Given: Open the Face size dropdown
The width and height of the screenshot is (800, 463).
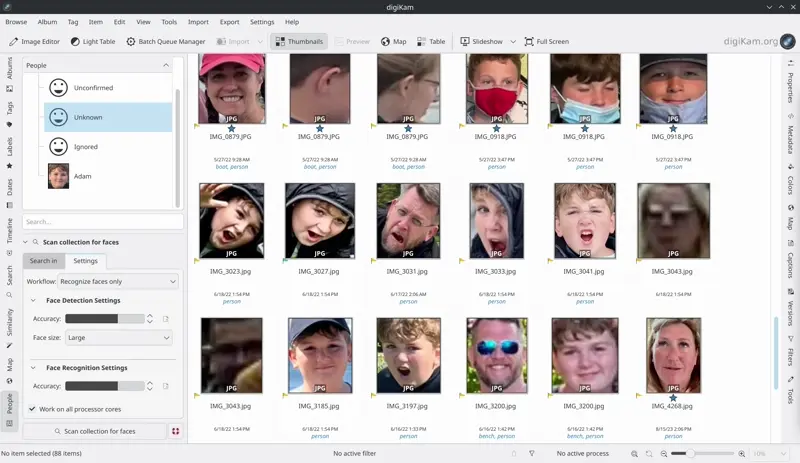Looking at the screenshot, I should pyautogui.click(x=118, y=338).
